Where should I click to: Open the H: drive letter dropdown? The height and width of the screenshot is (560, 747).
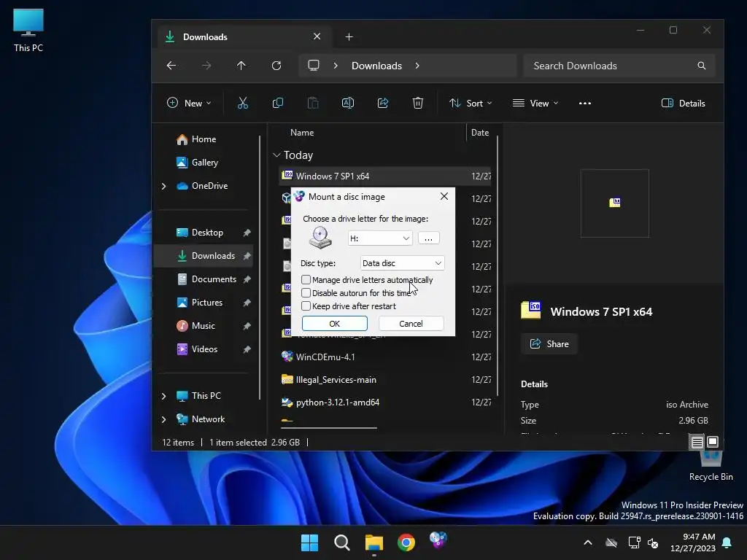point(379,238)
